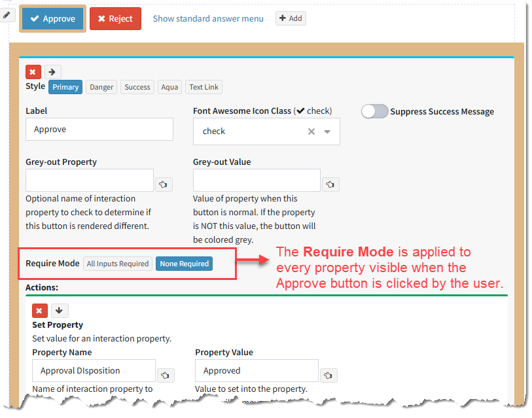Click the Grey-out Value input field
Viewport: 532px width, 418px height.
257,180
